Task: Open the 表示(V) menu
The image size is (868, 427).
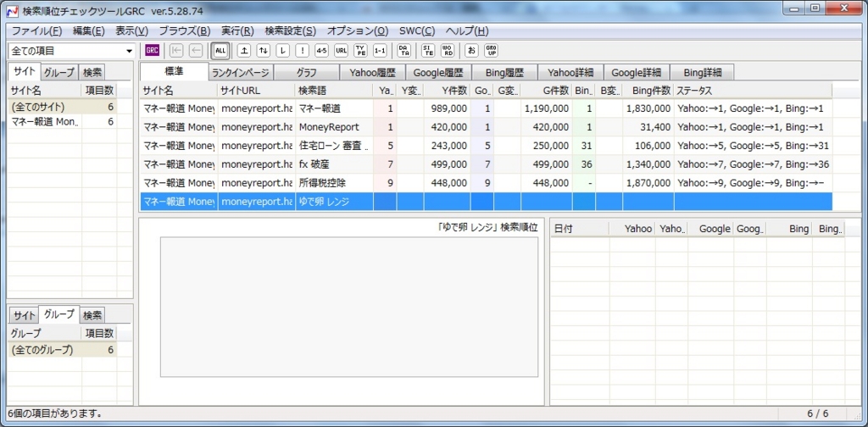Action: point(132,31)
